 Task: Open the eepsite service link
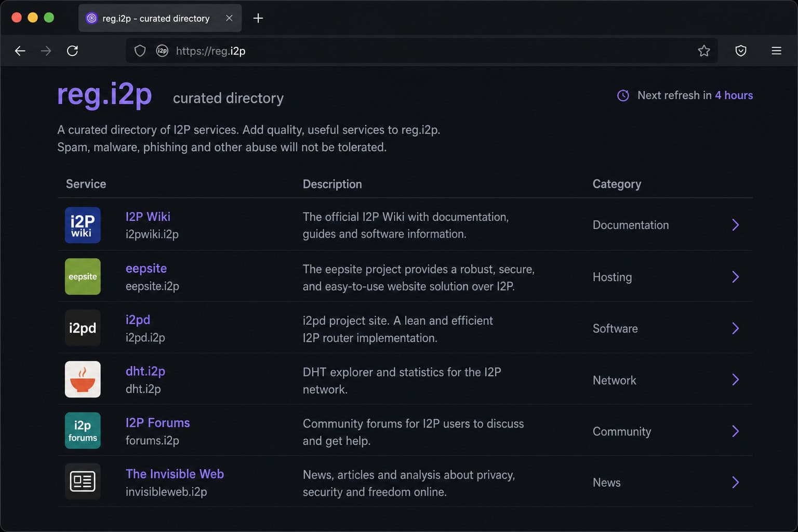coord(146,269)
